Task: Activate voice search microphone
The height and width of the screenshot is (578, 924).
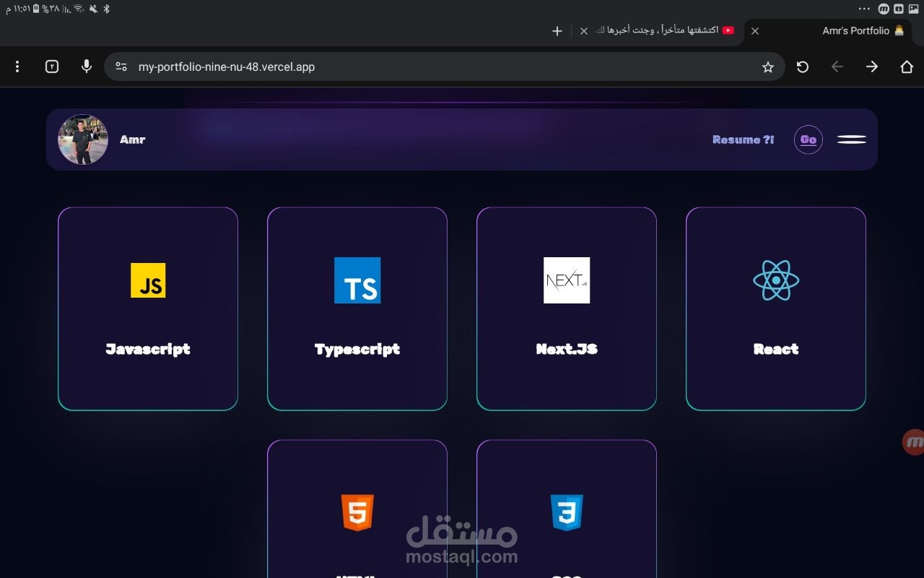Action: click(87, 66)
